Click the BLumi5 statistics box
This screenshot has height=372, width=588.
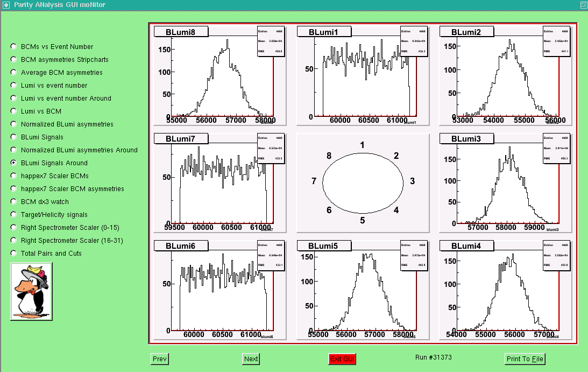coord(414,255)
